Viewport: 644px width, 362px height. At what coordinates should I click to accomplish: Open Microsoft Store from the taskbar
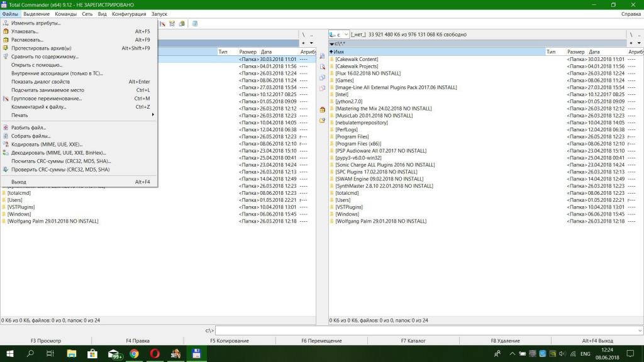[x=92, y=353]
